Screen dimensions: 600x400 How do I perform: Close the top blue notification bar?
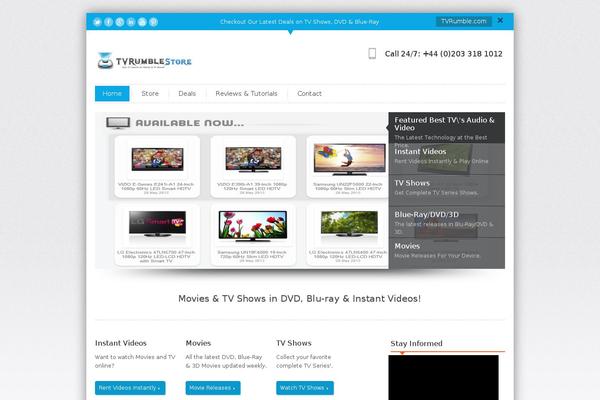500,20
